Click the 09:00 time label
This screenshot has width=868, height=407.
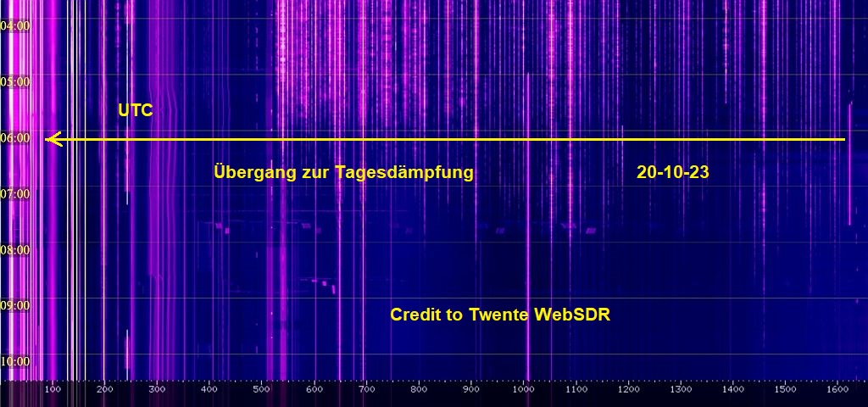coord(15,304)
